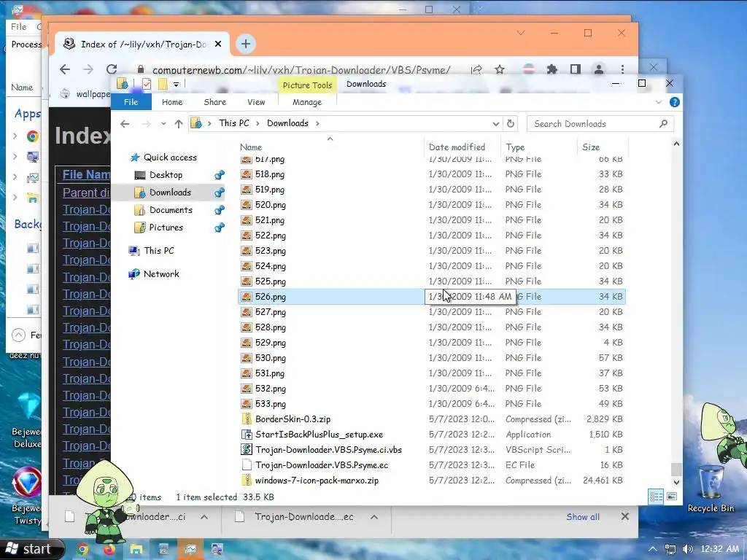The height and width of the screenshot is (560, 747).
Task: Click the search magnifier in Search Downloads
Action: pyautogui.click(x=663, y=124)
